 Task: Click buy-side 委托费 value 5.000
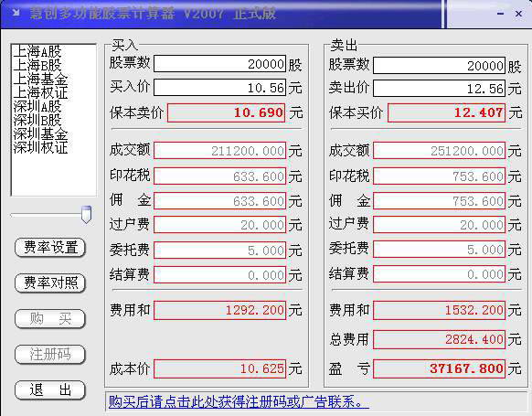click(x=220, y=251)
